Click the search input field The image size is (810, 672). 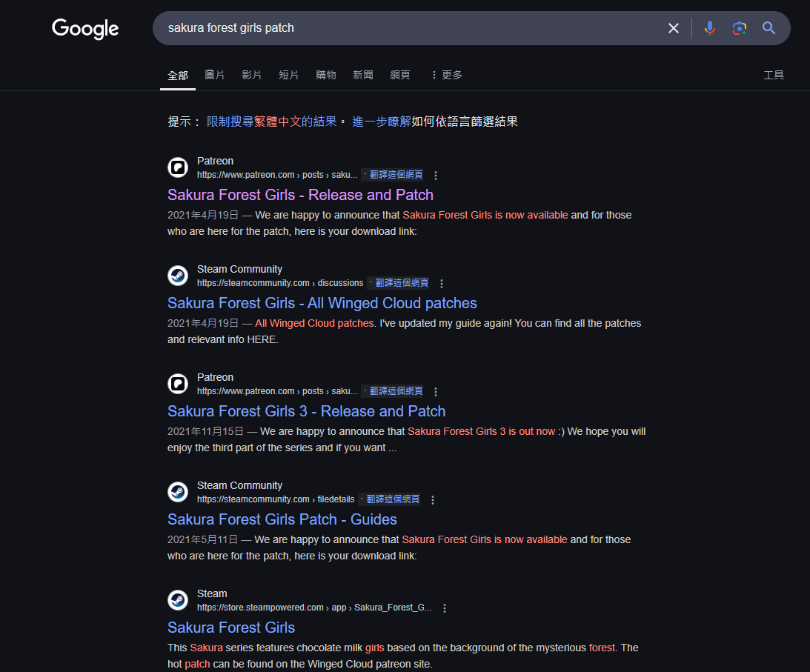(408, 28)
